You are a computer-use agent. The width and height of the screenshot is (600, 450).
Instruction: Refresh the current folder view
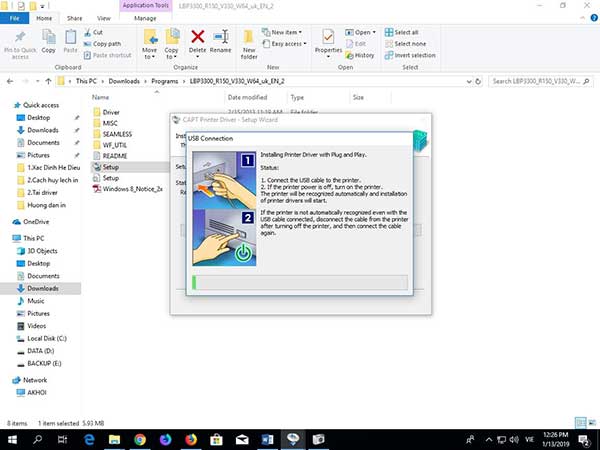pyautogui.click(x=478, y=82)
